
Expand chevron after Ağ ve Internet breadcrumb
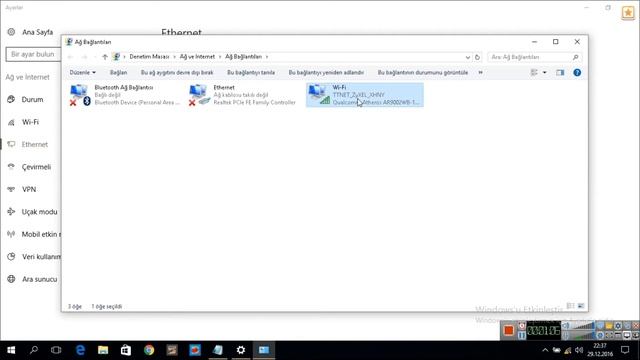(x=220, y=57)
